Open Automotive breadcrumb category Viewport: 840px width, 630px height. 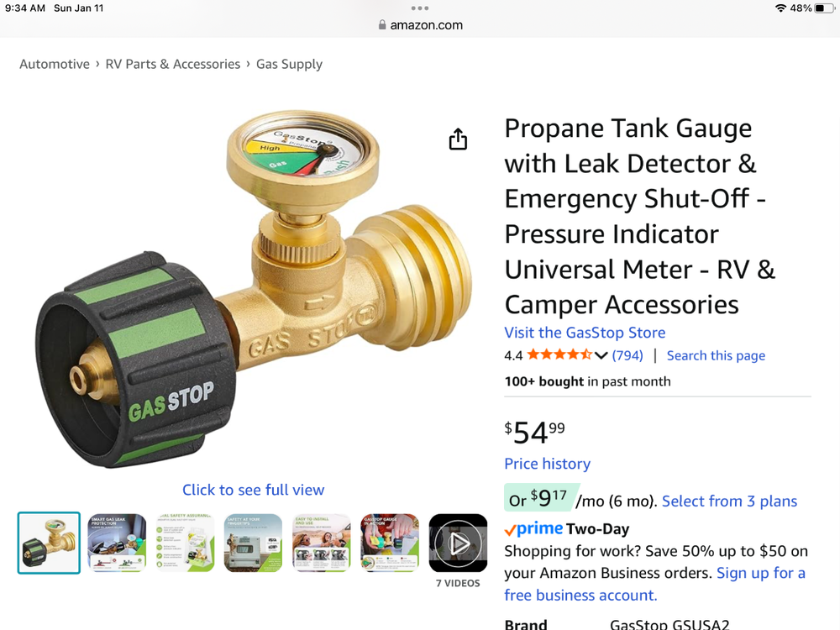55,65
